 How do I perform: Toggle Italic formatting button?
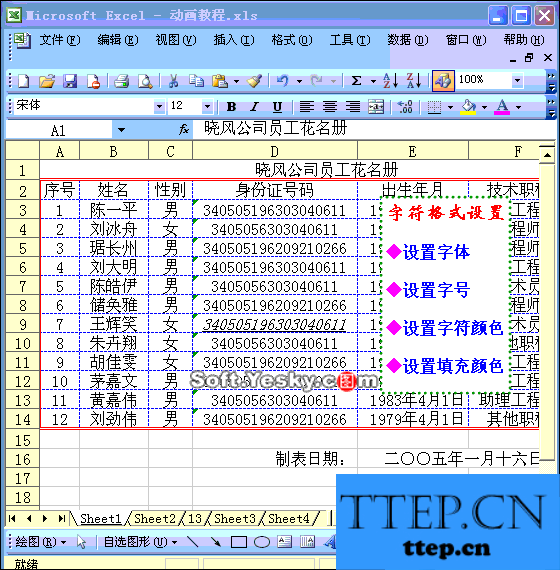pos(254,107)
